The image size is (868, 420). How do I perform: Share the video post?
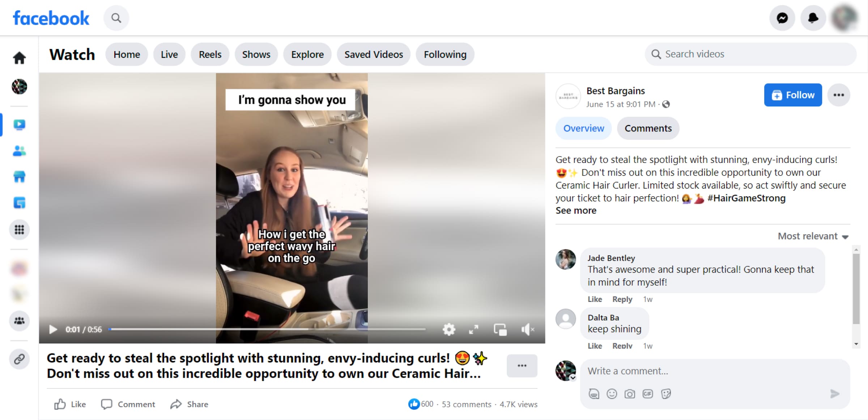point(190,404)
